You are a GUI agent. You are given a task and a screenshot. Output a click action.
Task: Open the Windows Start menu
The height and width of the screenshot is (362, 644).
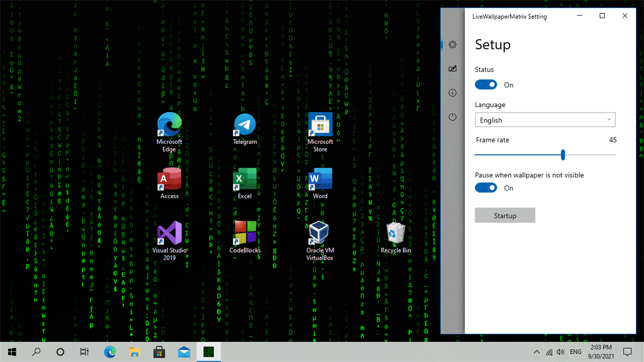11,352
